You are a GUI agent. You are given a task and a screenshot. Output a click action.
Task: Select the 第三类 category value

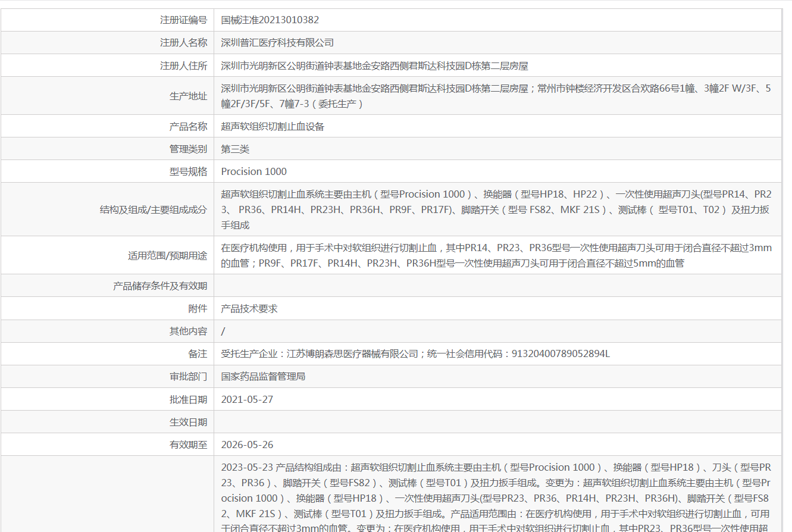235,149
